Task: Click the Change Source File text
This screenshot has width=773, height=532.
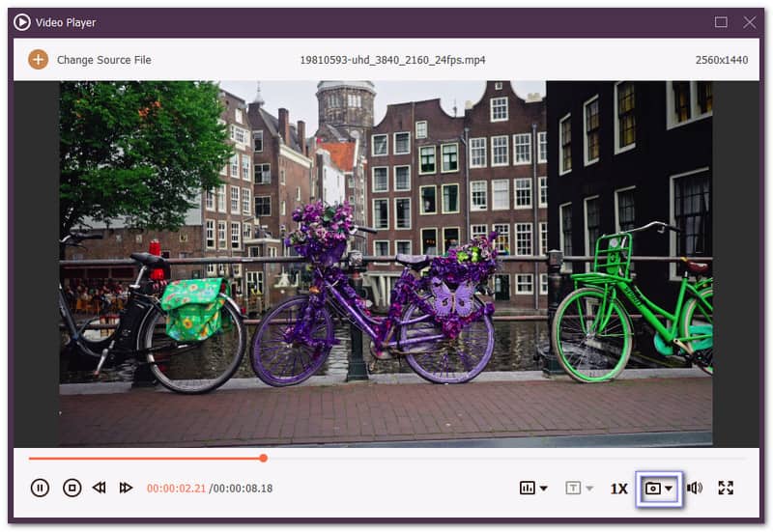Action: click(103, 60)
